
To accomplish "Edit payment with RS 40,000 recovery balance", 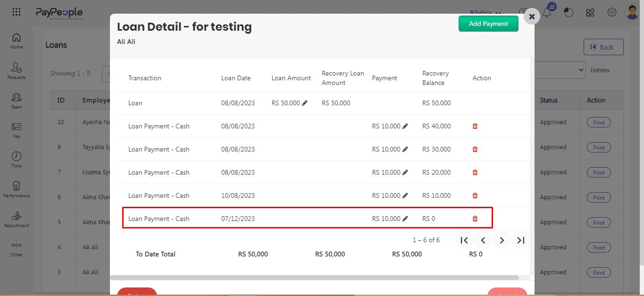I will (405, 126).
